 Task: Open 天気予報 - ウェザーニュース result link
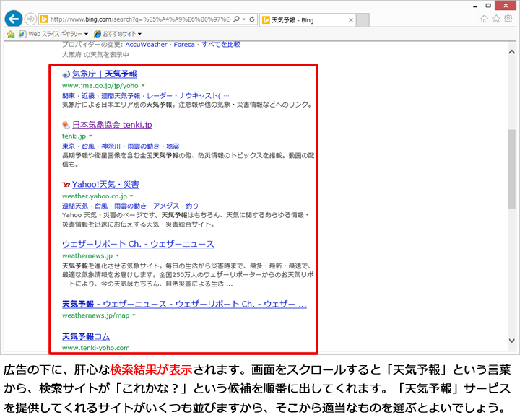(x=184, y=304)
